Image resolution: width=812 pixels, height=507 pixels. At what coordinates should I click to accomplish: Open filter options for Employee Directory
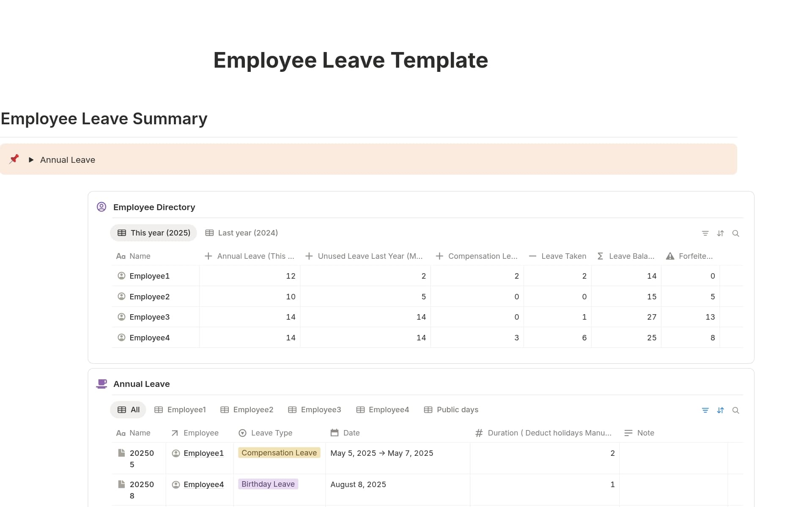coord(705,233)
